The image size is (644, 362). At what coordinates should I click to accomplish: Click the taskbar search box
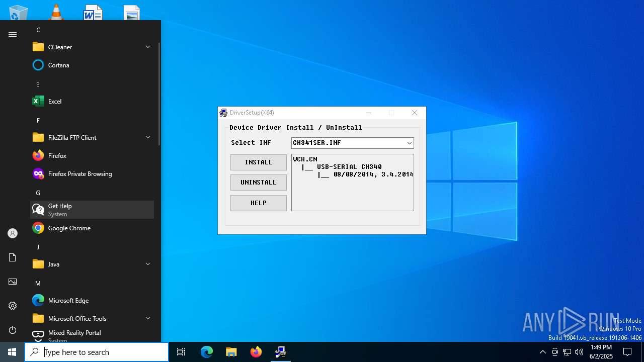pos(97,352)
